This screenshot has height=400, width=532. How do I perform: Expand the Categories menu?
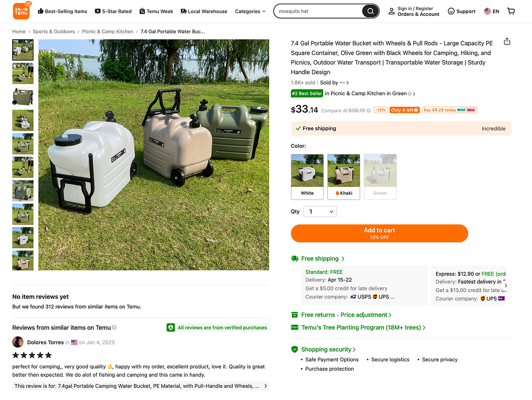coord(250,11)
